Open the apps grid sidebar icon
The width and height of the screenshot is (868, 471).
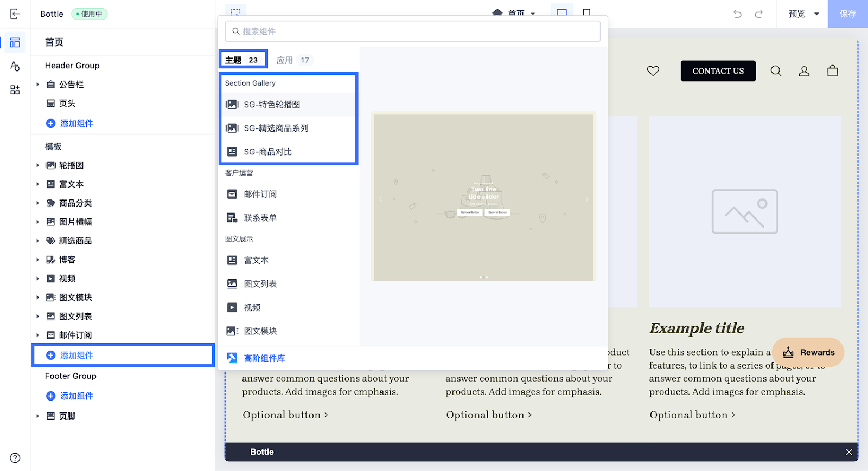click(x=15, y=89)
